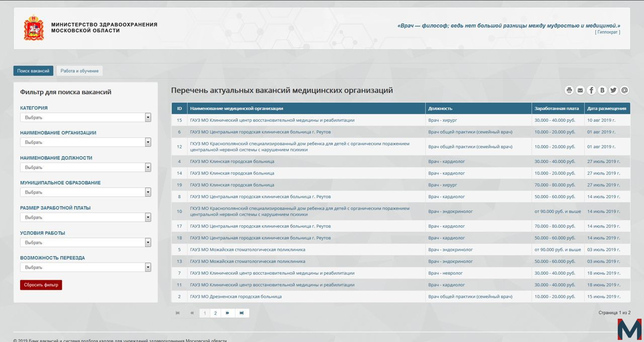Open Наименование организации dropdown
The height and width of the screenshot is (342, 644).
pos(86,142)
